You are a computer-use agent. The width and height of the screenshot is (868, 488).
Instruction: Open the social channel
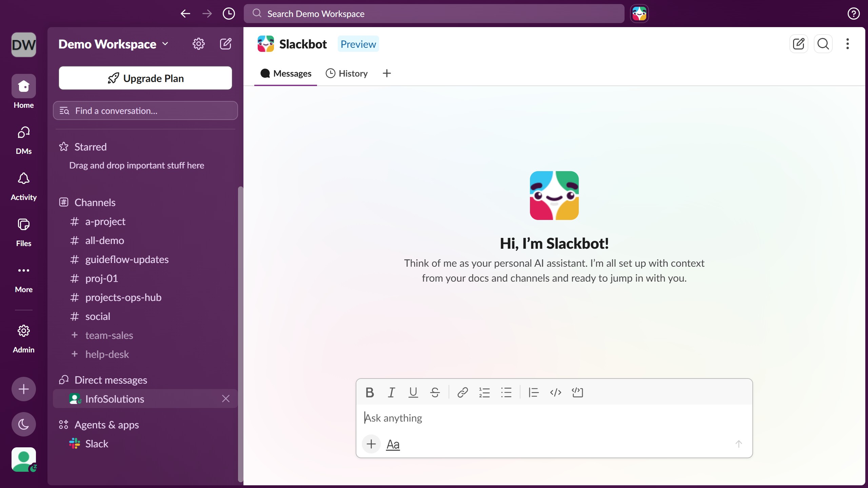pyautogui.click(x=145, y=316)
